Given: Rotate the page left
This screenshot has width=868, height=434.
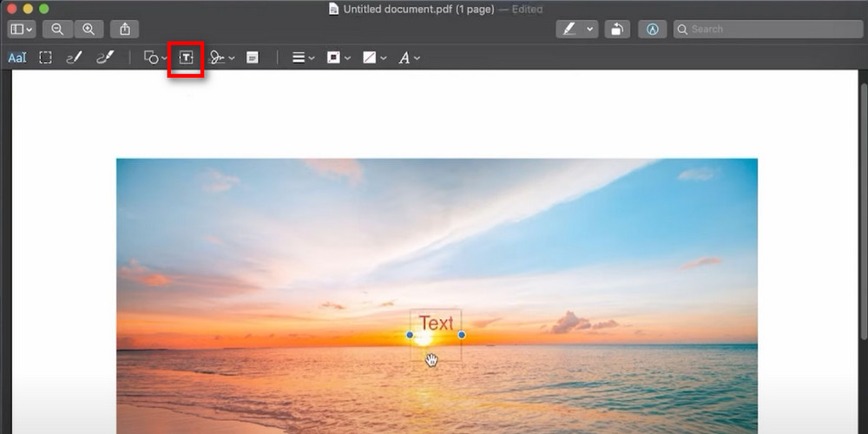Looking at the screenshot, I should pyautogui.click(x=616, y=30).
